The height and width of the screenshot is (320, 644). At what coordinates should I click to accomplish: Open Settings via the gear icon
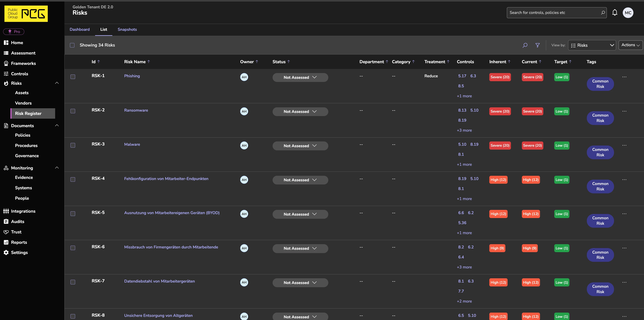click(x=6, y=252)
